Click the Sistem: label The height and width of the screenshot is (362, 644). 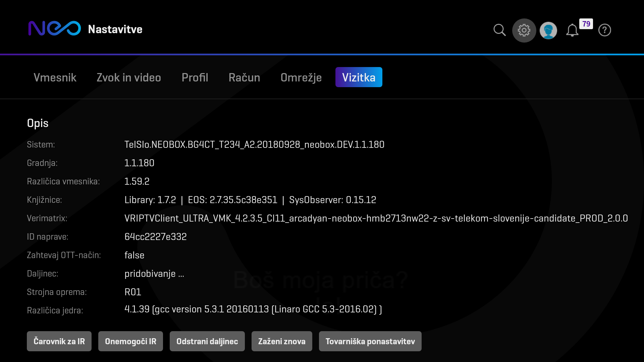pos(41,144)
